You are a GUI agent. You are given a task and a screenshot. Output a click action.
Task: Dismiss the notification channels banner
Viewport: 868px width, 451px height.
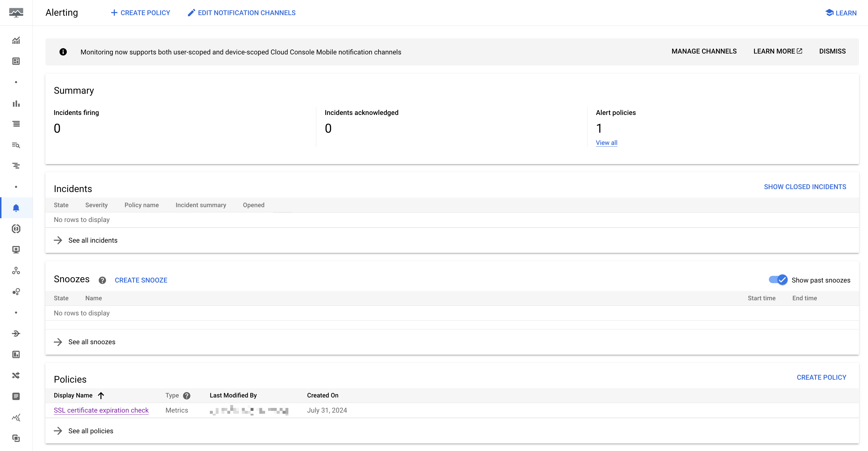point(832,51)
